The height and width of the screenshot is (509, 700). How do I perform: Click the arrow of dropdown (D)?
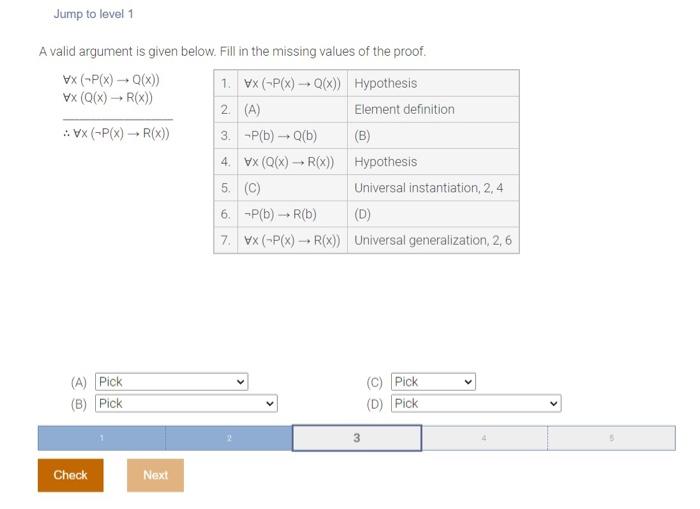(x=554, y=404)
